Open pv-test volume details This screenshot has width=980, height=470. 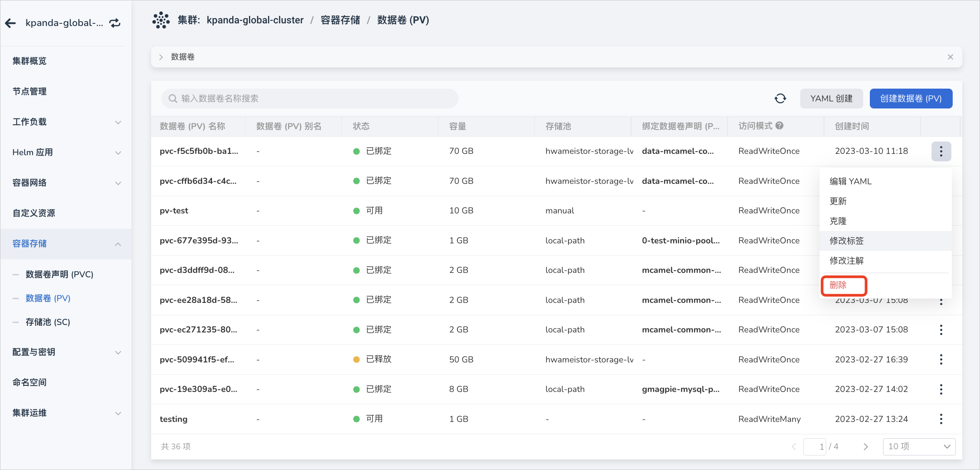174,211
